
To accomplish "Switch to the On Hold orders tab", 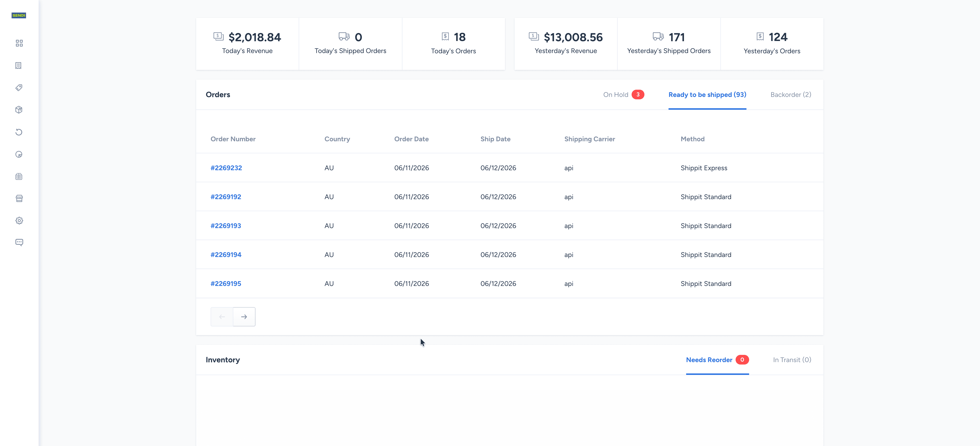I will (x=623, y=95).
